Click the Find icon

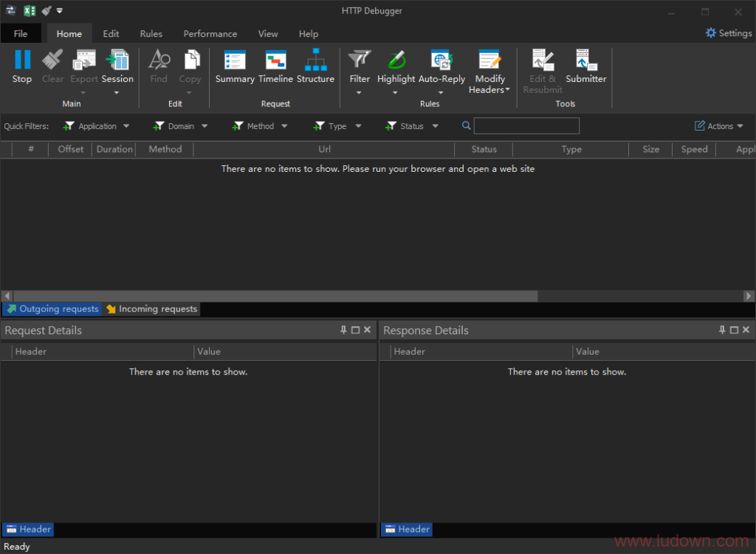pos(159,60)
